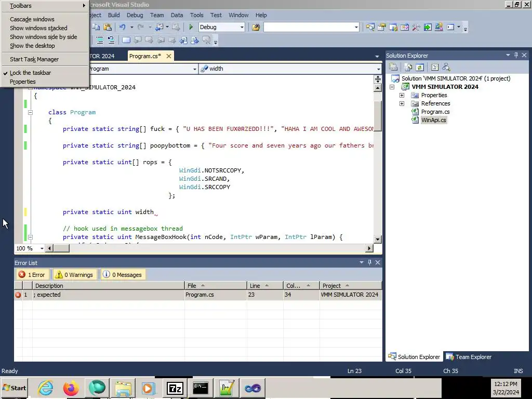Close the Program.cs* tab
Viewport: 532px width, 399px height.
(x=169, y=56)
